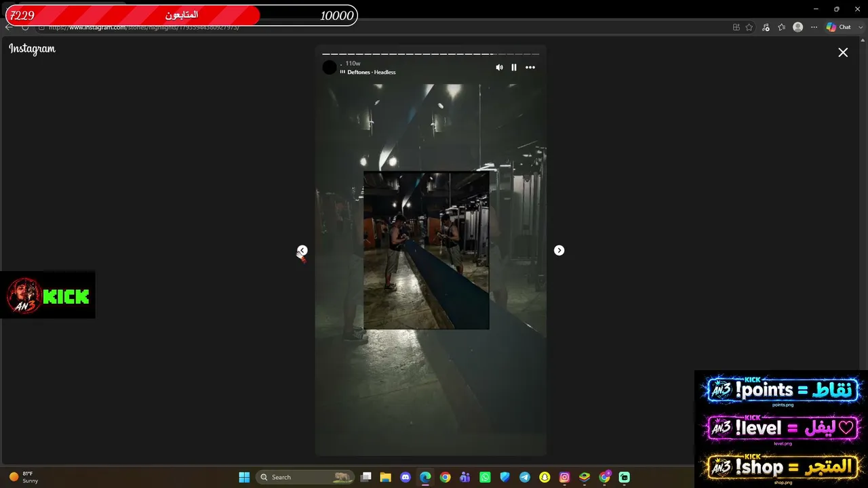Open the story's three-dot options menu
Screen dimensions: 868x488
pos(530,67)
